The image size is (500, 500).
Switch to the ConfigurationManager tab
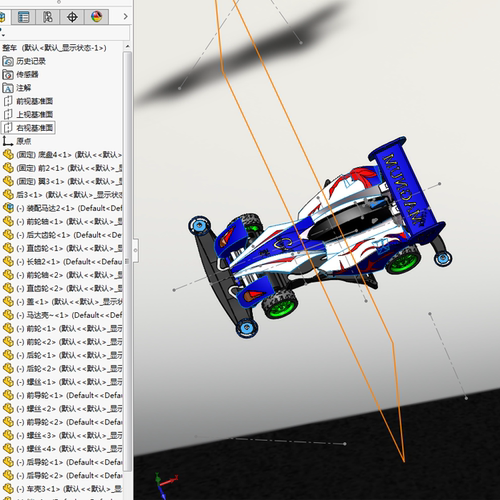(x=47, y=17)
